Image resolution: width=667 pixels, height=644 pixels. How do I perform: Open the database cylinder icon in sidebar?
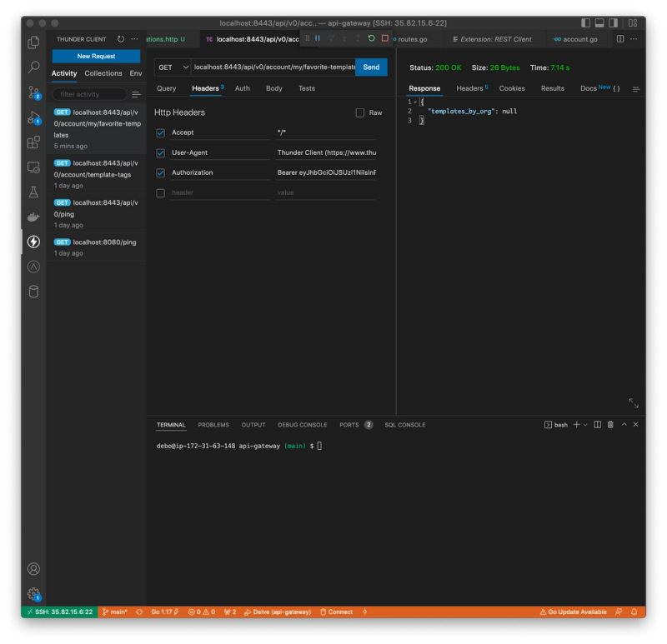pos(33,292)
